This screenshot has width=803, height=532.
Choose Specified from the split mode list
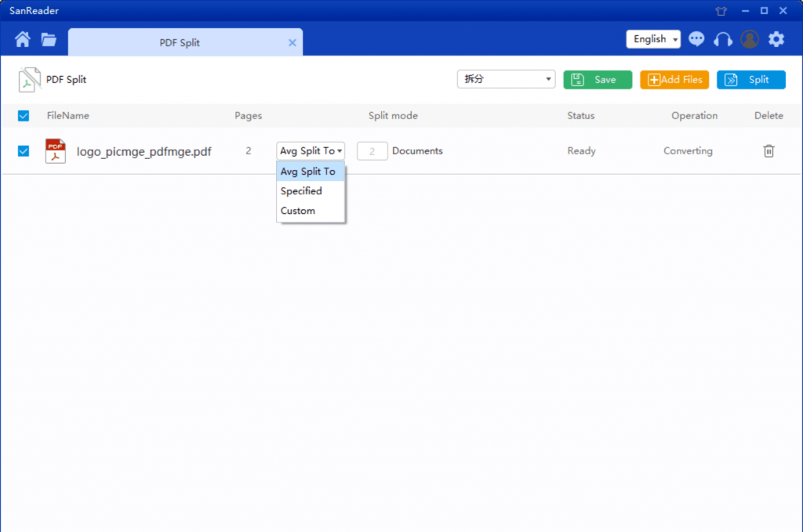(x=302, y=191)
